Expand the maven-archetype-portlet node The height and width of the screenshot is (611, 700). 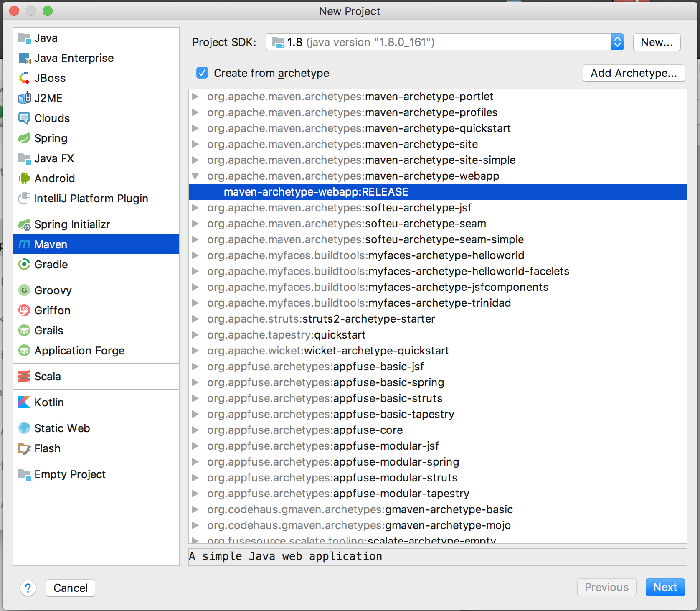click(195, 97)
